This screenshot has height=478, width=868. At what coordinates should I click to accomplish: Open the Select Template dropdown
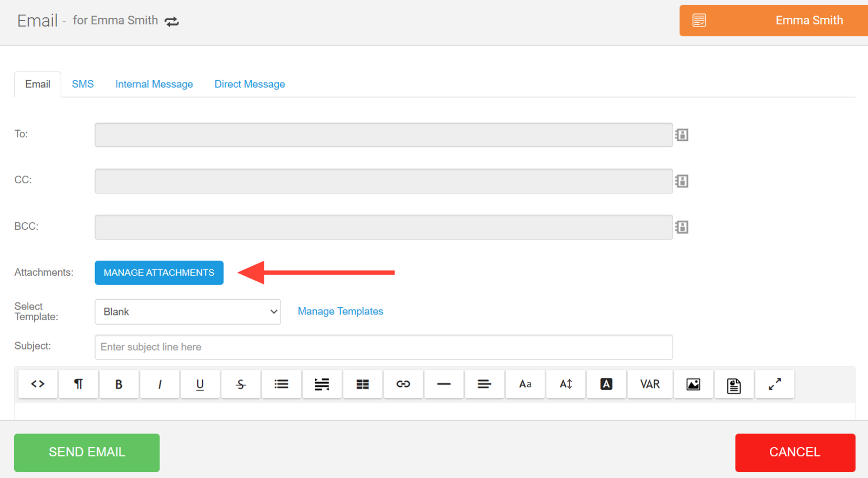coord(188,312)
